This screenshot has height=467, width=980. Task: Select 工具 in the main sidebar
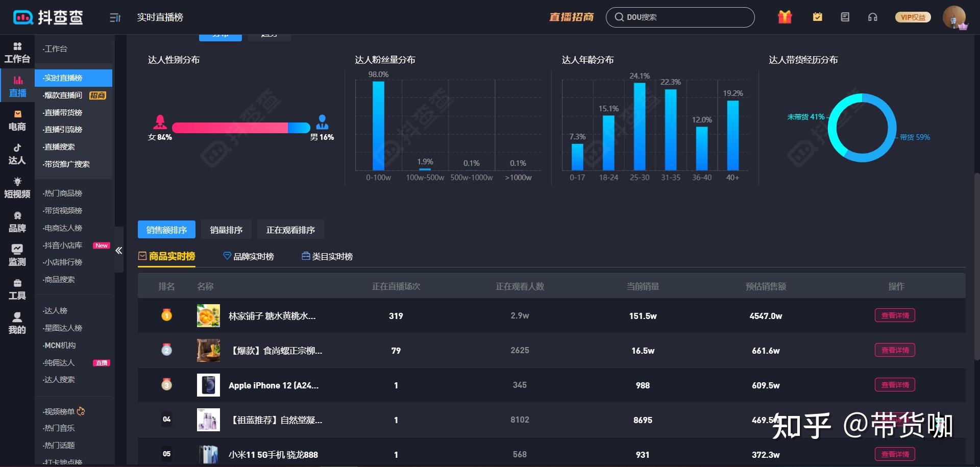(17, 289)
